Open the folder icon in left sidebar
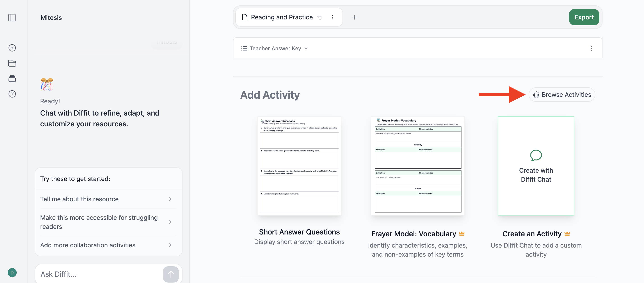Screen dimensions: 644x283 pyautogui.click(x=12, y=63)
